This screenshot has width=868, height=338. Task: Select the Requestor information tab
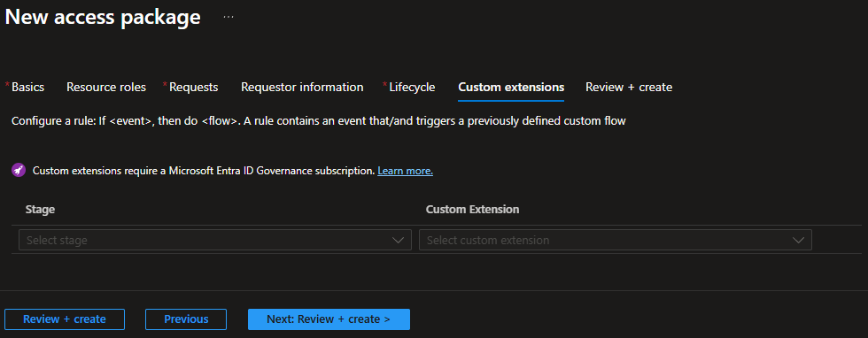click(302, 87)
